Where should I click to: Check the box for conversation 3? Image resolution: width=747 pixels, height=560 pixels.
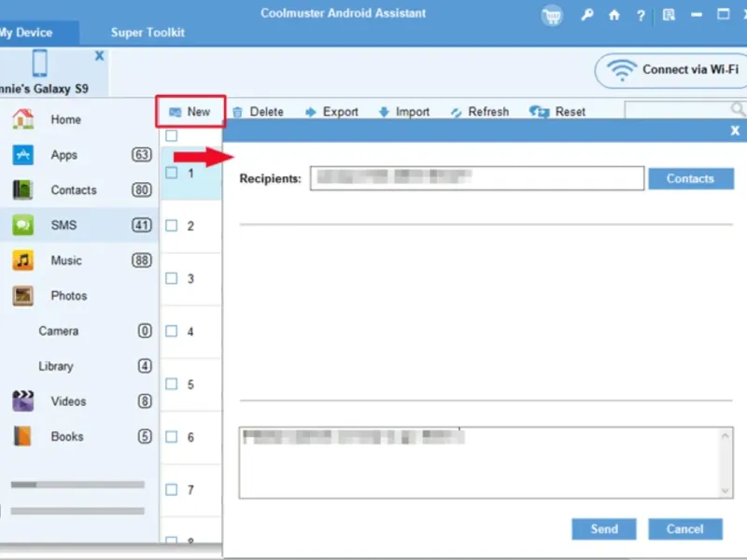point(172,278)
